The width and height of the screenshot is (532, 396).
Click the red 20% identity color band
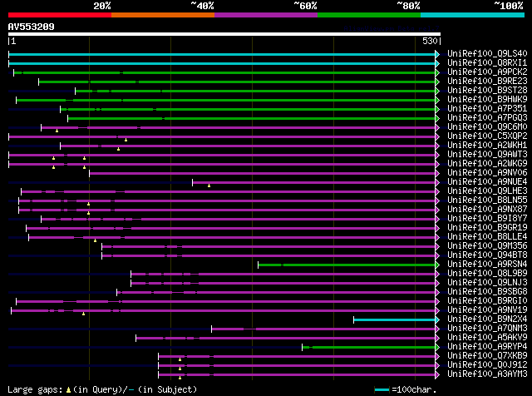60,15
